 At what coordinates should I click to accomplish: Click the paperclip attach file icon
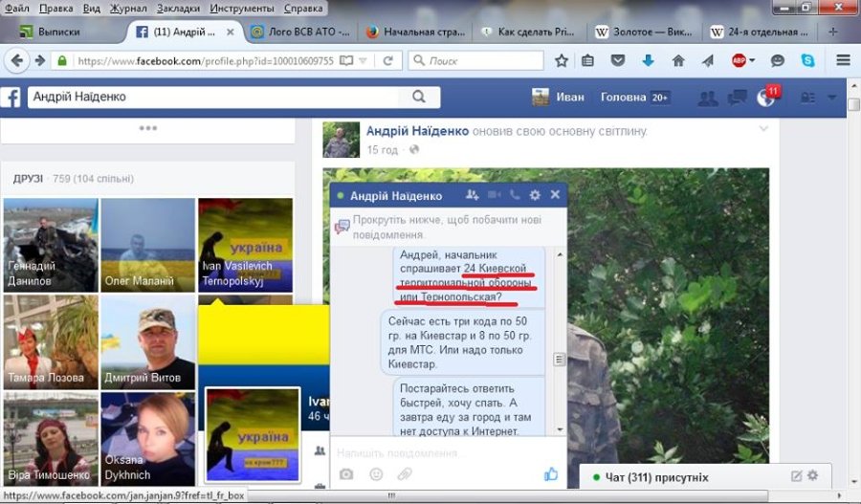pyautogui.click(x=405, y=474)
